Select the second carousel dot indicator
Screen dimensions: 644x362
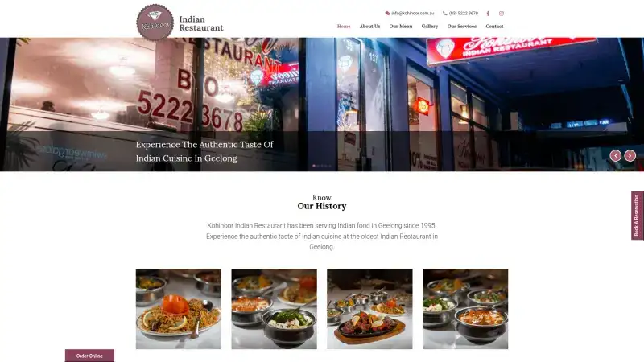pyautogui.click(x=318, y=166)
